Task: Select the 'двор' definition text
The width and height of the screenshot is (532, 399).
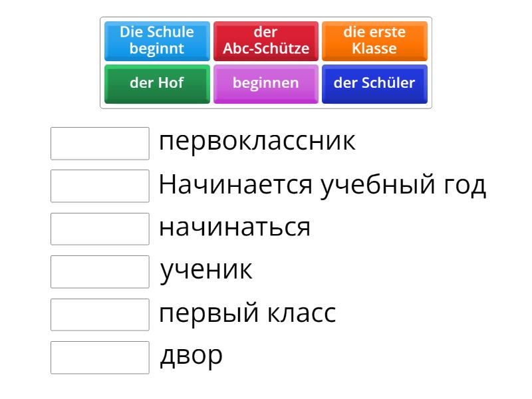Action: 192,356
